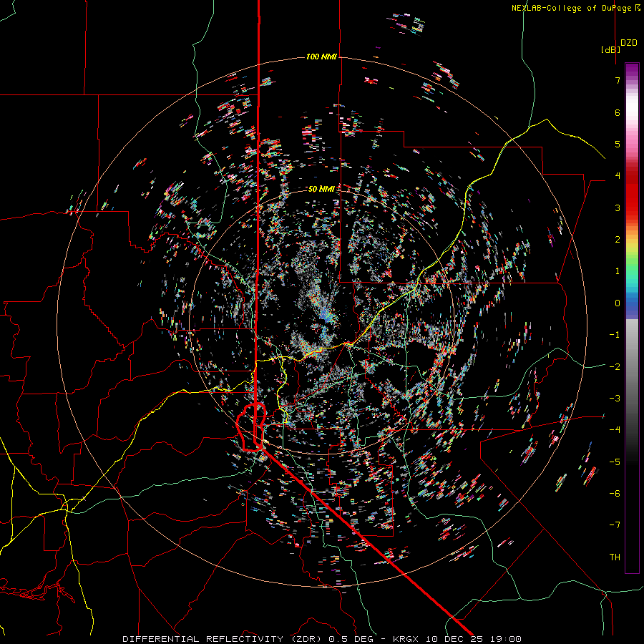644x644 pixels.
Task: Click the 0 dB scale label
Action: coord(618,303)
